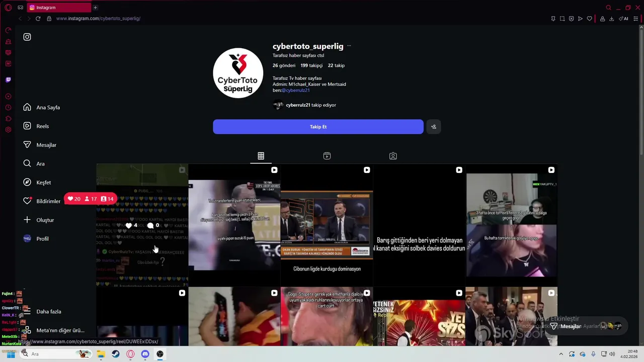Click the browser back arrow
The height and width of the screenshot is (362, 644).
coord(20,19)
